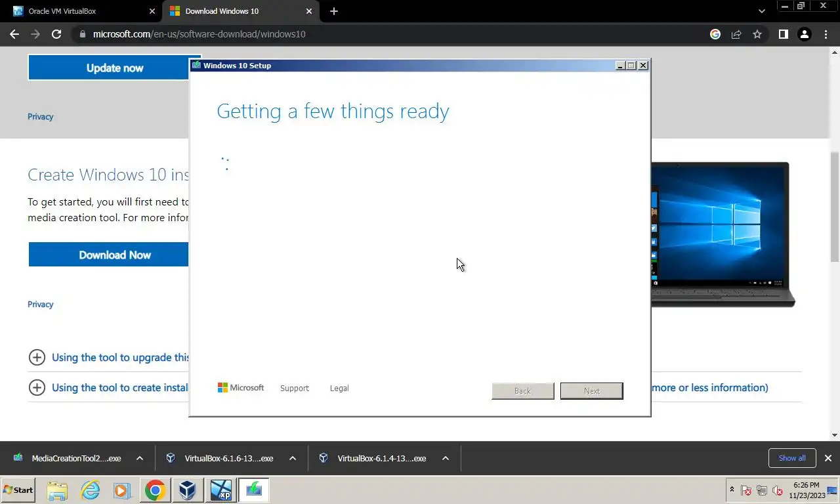Click the network tray icon

762,490
